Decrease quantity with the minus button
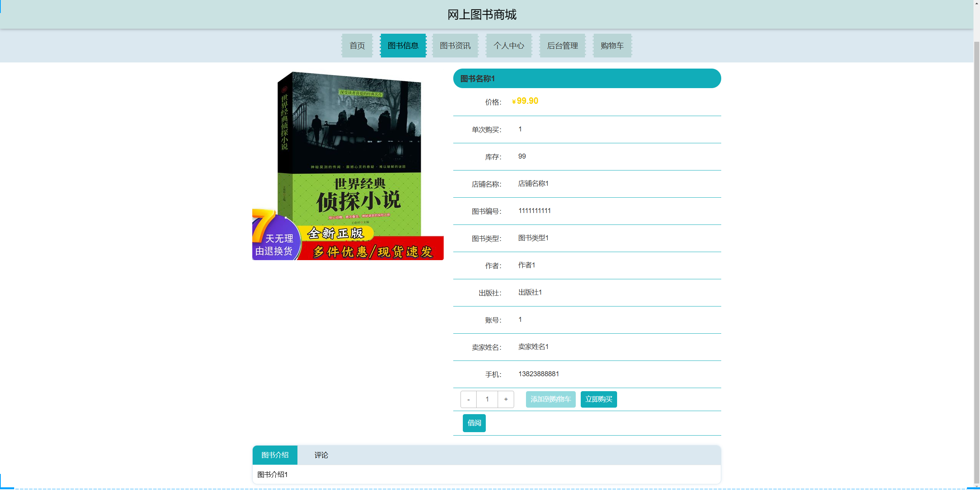 click(x=468, y=399)
